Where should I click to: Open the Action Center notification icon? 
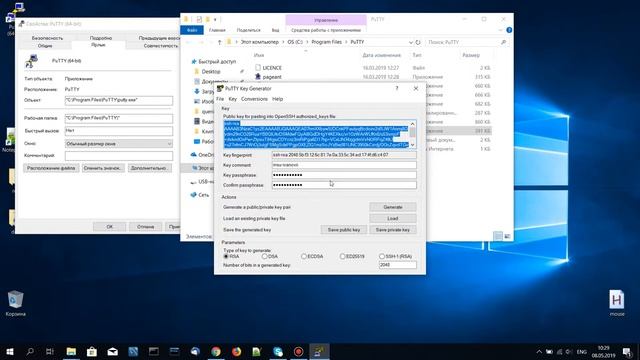click(627, 351)
